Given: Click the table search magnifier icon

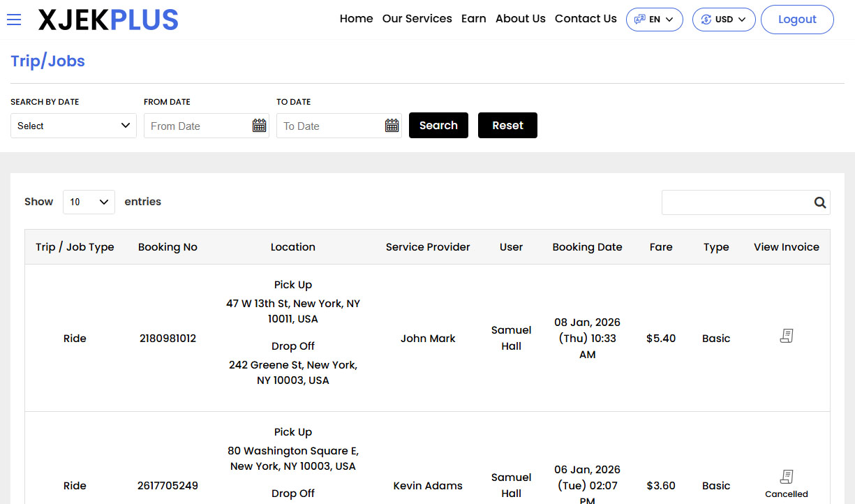Looking at the screenshot, I should tap(819, 202).
